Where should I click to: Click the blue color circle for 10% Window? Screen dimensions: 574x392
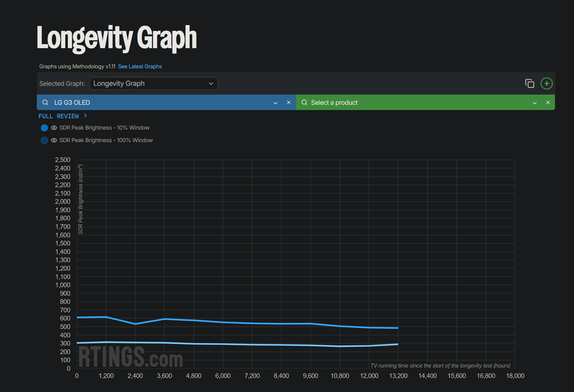44,128
